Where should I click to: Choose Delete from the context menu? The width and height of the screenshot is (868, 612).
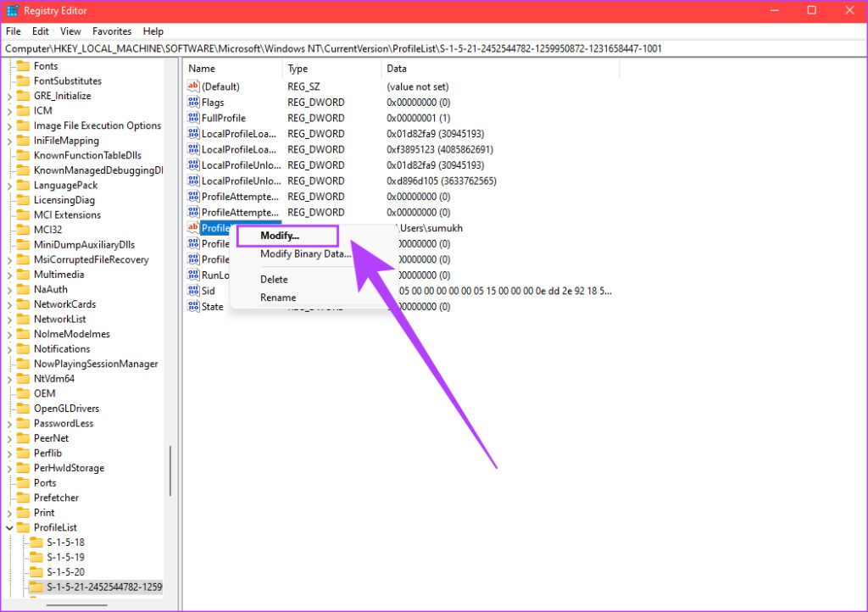point(274,280)
